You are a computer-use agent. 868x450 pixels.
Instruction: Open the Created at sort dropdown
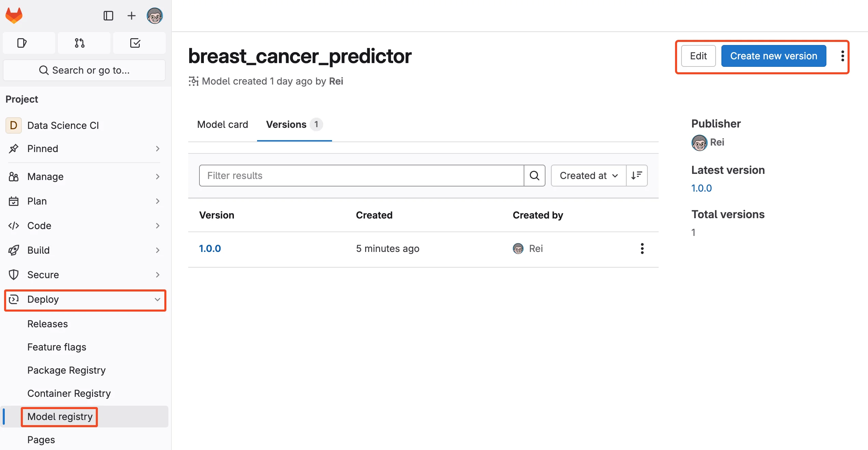click(x=588, y=176)
